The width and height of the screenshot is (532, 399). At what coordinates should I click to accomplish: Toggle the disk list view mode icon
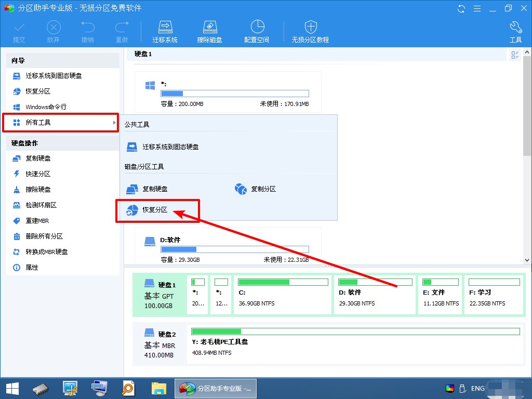coord(515,55)
